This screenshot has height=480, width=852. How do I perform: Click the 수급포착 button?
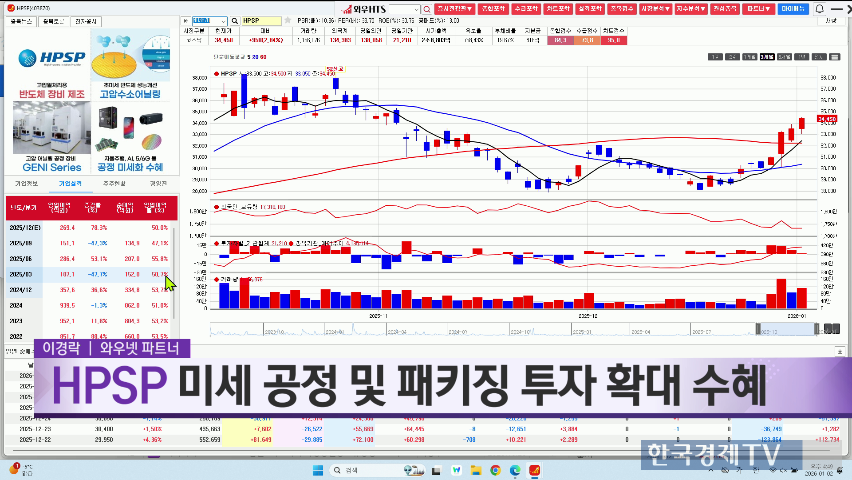click(x=527, y=8)
